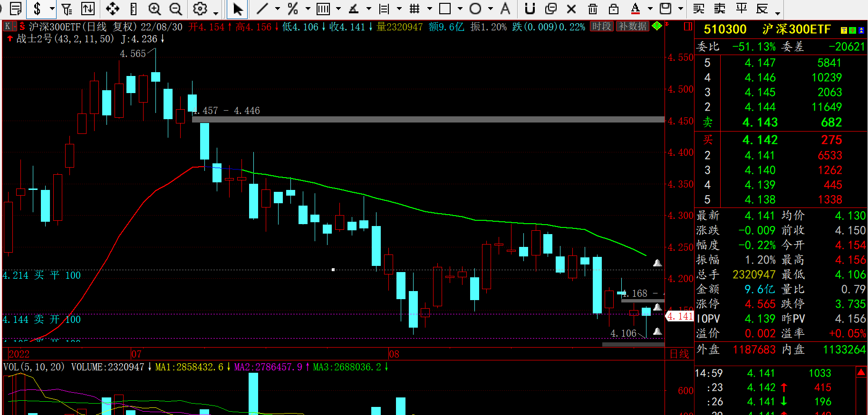Zoom in on the chart
868x415 pixels.
click(154, 9)
